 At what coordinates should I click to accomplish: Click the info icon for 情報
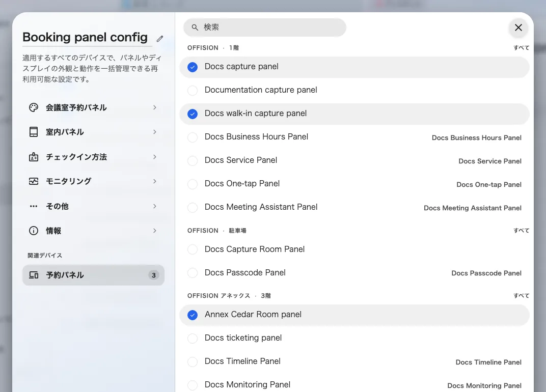coord(34,231)
